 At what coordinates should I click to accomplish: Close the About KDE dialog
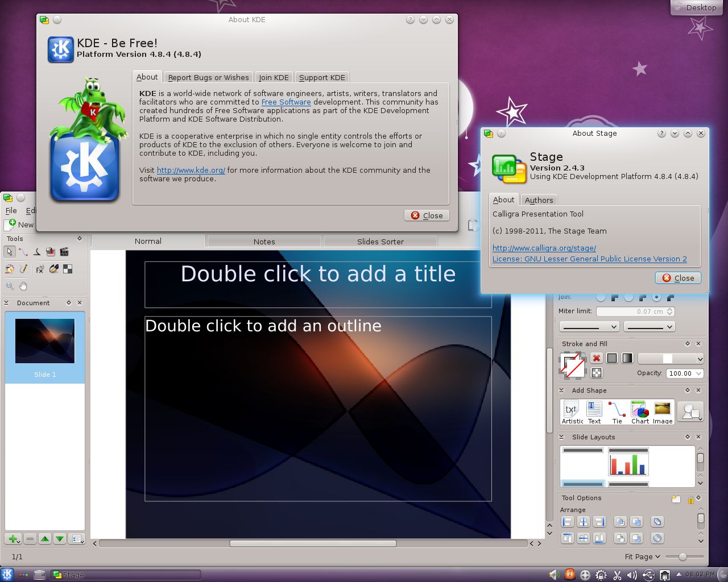(x=427, y=215)
